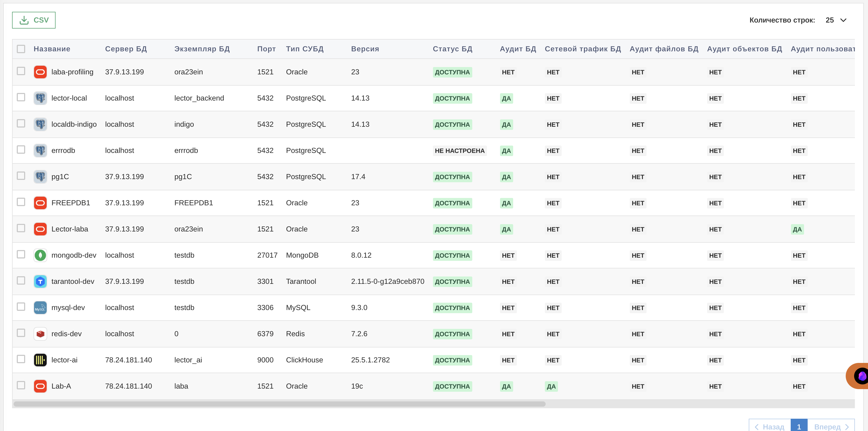
Task: Tick the checkbox for the Lab-A row
Action: (x=21, y=385)
